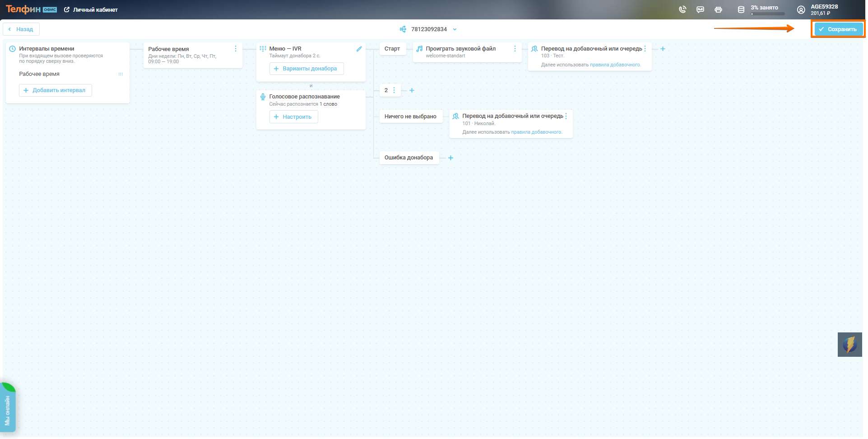868x439 pixels.
Task: Click the routing scheme icon near number
Action: 403,29
